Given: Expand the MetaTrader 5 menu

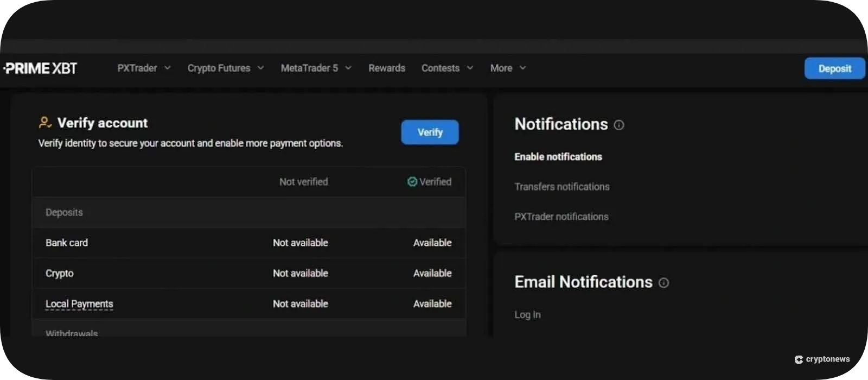Looking at the screenshot, I should coord(316,68).
